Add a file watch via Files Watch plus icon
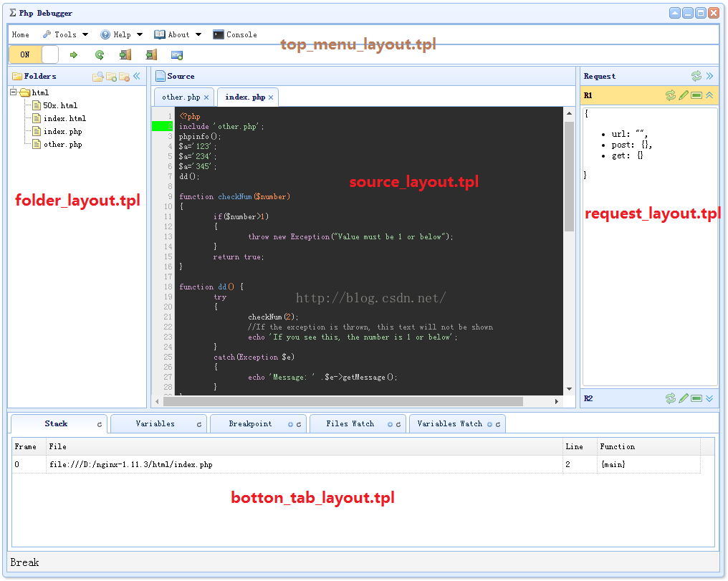 pyautogui.click(x=391, y=424)
